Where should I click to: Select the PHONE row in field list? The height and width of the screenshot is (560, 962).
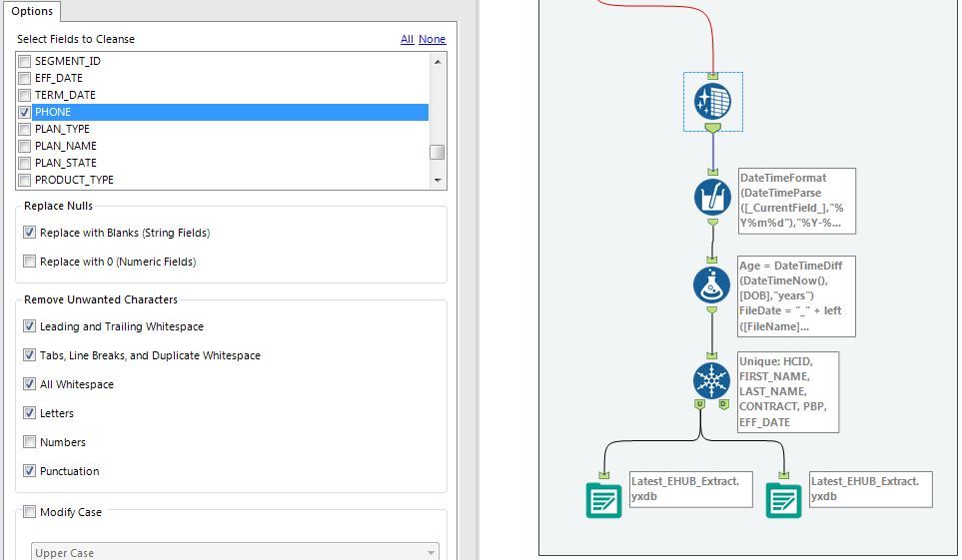click(x=230, y=112)
